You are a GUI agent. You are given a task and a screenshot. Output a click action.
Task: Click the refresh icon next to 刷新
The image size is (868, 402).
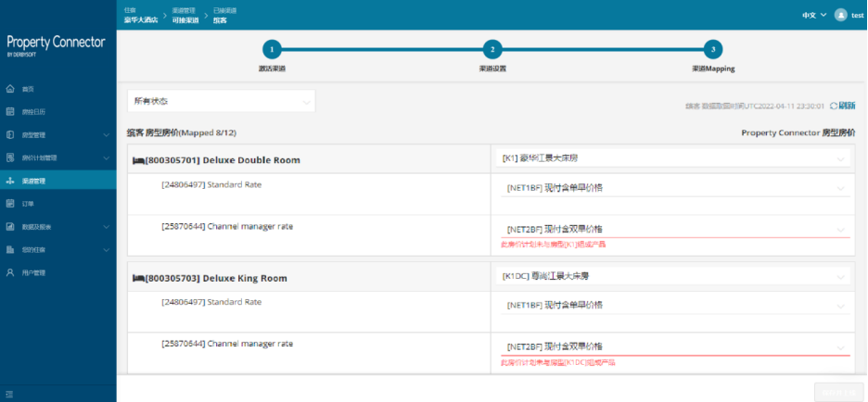click(833, 106)
